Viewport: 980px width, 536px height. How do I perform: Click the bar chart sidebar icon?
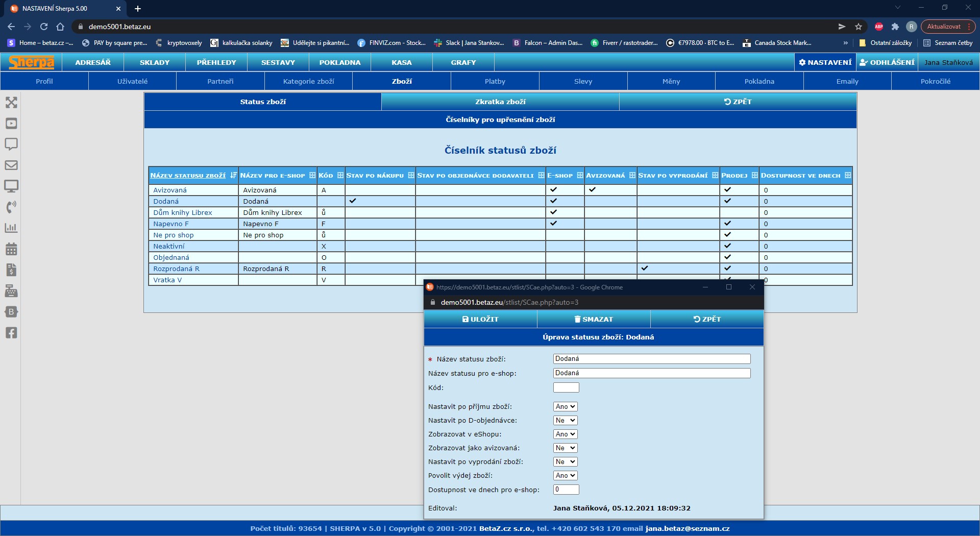tap(11, 228)
